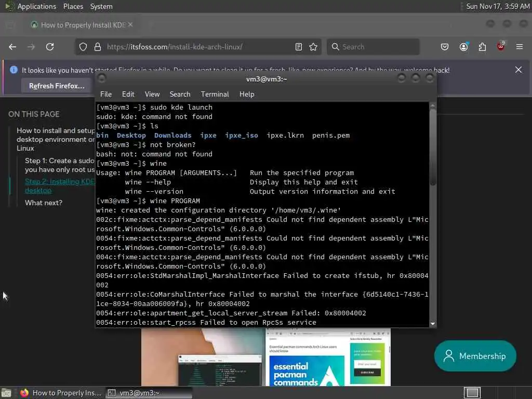Open the Firefox hamburger menu
The width and height of the screenshot is (532, 399).
click(x=520, y=47)
